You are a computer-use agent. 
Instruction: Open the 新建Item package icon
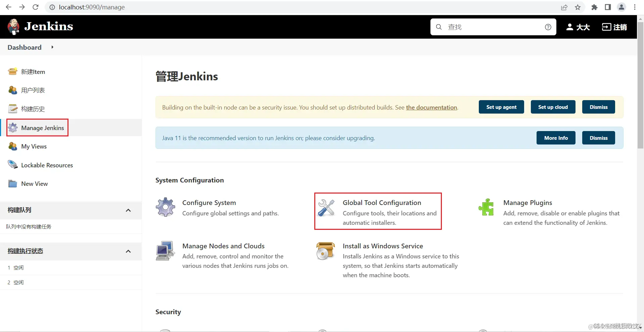click(13, 71)
